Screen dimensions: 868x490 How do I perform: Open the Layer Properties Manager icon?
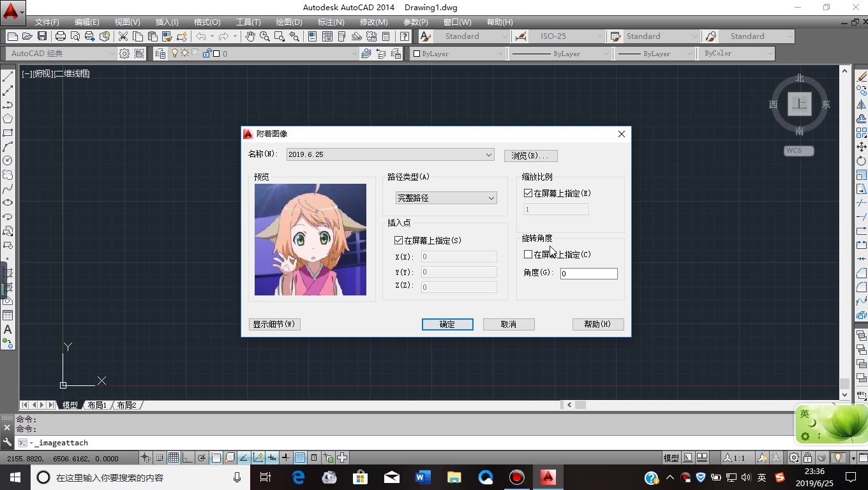coord(160,54)
